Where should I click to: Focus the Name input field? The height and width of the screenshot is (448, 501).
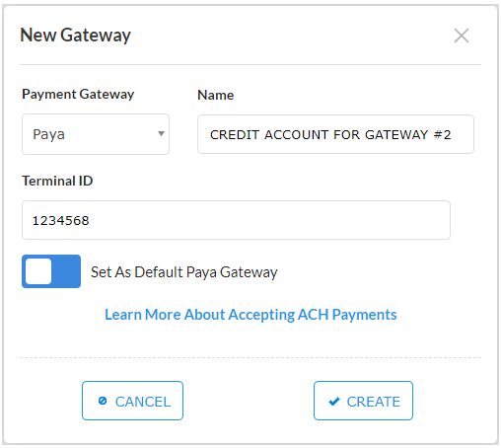(x=335, y=134)
